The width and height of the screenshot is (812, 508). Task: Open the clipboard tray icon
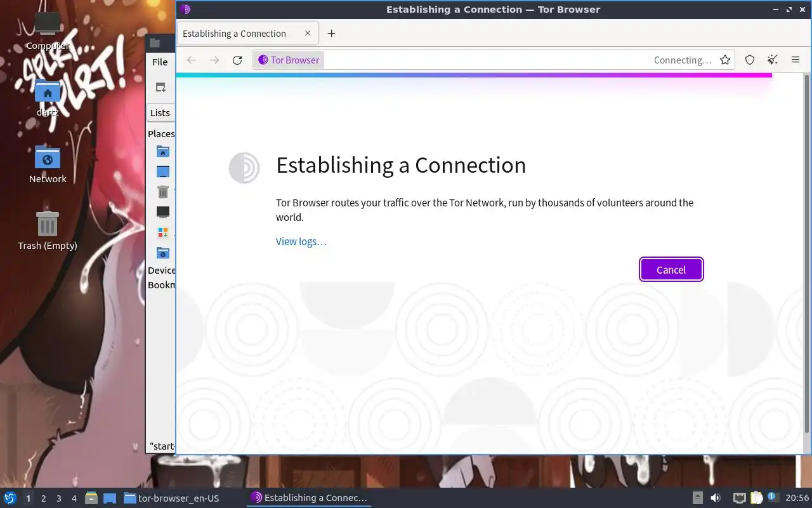point(756,498)
